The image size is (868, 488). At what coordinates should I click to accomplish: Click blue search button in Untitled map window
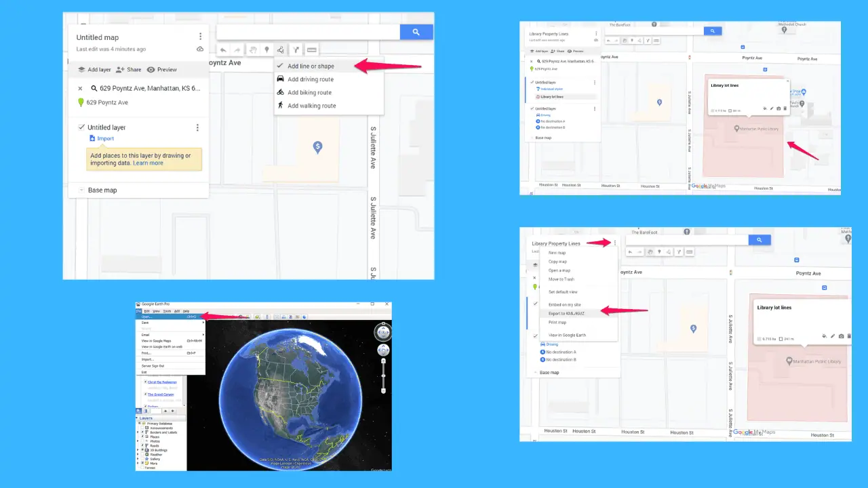click(x=416, y=32)
